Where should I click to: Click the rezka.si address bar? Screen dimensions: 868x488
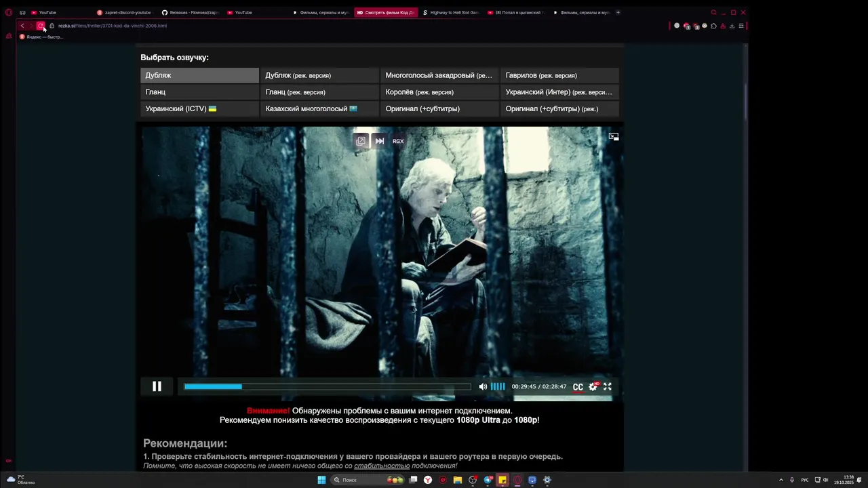tap(112, 26)
